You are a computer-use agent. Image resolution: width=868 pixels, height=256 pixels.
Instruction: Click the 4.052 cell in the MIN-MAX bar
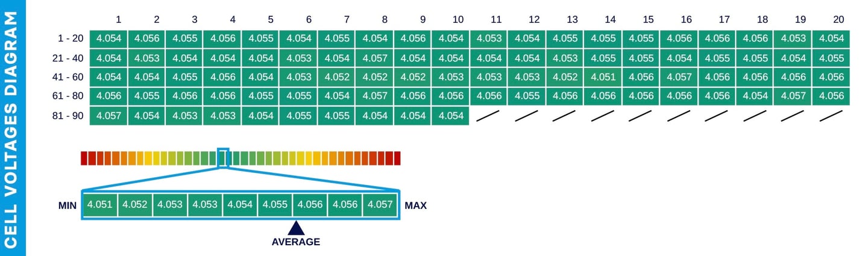(x=134, y=205)
